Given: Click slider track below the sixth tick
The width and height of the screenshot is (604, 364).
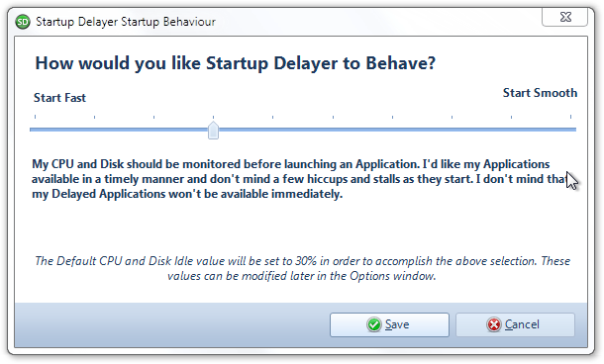Looking at the screenshot, I should pos(333,130).
